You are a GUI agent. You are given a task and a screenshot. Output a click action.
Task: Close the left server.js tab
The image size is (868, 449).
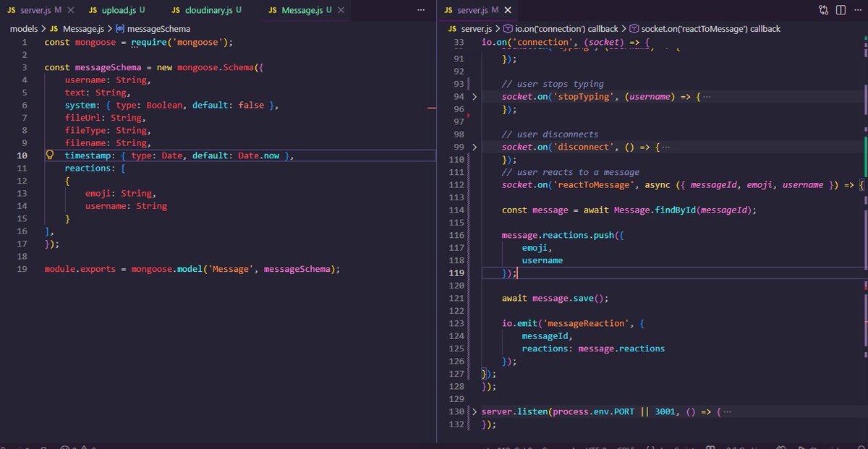(70, 11)
